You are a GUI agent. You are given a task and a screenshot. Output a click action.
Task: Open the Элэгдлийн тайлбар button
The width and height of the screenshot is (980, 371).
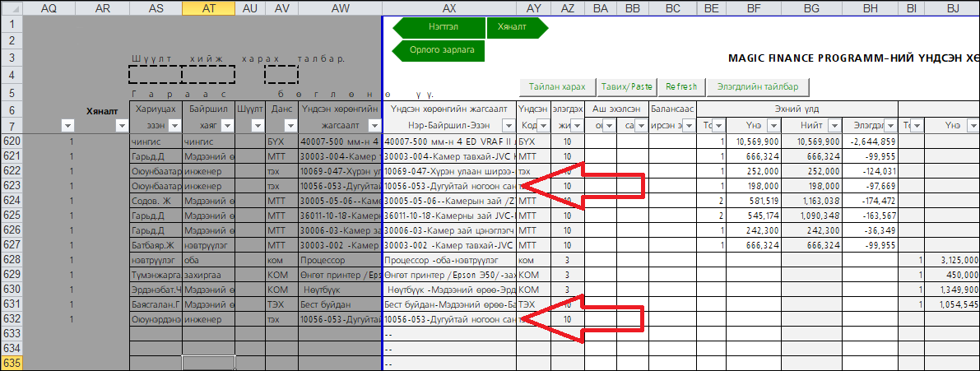[757, 86]
